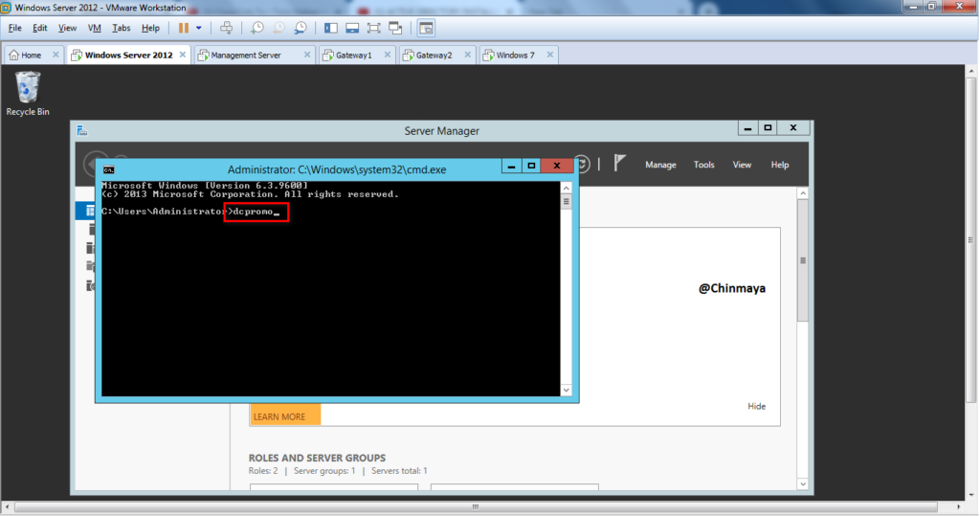
Task: Open the VMware View menu
Action: 68,28
